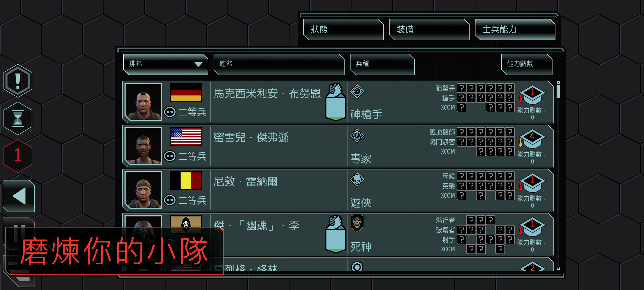Switch to the 裝備 tab
Viewport: 644px width, 290px height.
coord(429,30)
